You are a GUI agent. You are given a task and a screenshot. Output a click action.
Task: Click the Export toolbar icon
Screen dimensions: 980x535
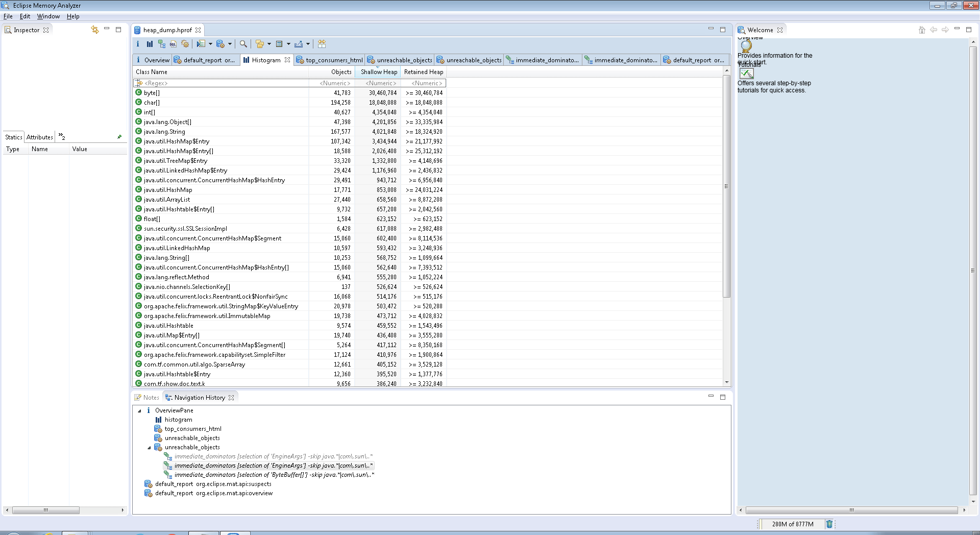click(x=299, y=44)
